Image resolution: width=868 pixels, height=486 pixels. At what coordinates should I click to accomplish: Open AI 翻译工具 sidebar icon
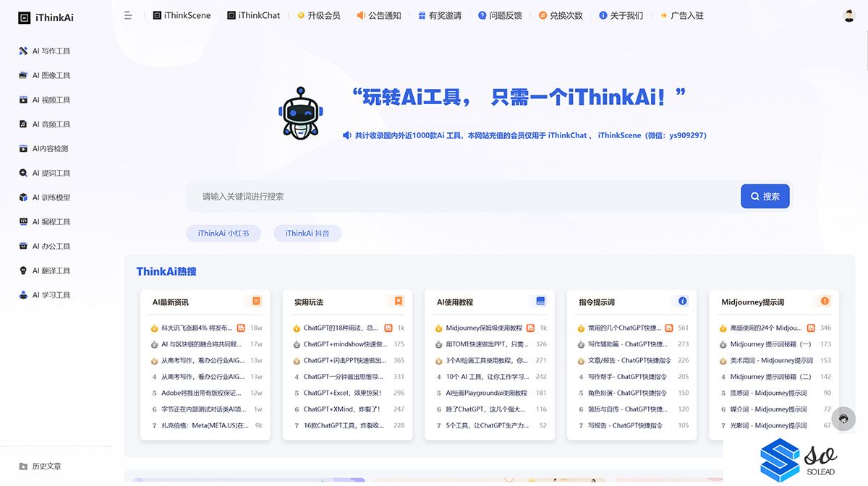25,270
